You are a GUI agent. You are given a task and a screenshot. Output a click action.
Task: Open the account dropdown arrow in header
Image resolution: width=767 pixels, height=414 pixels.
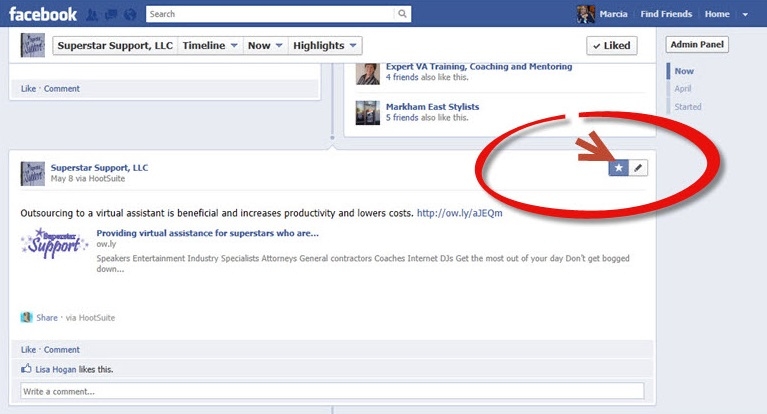[745, 15]
